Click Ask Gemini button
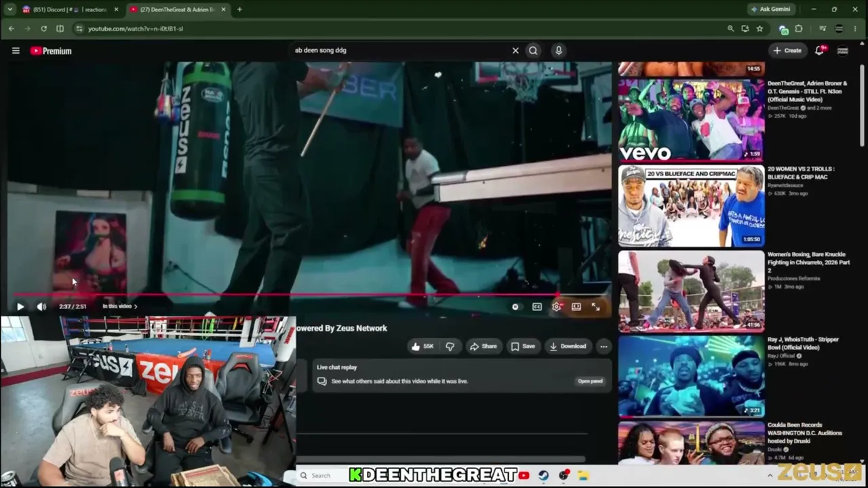Viewport: 868px width, 488px height. click(771, 9)
